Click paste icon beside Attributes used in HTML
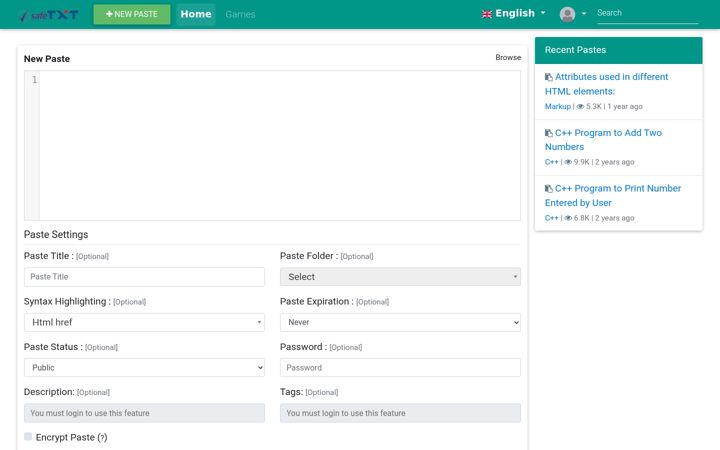720x450 pixels. 548,77
